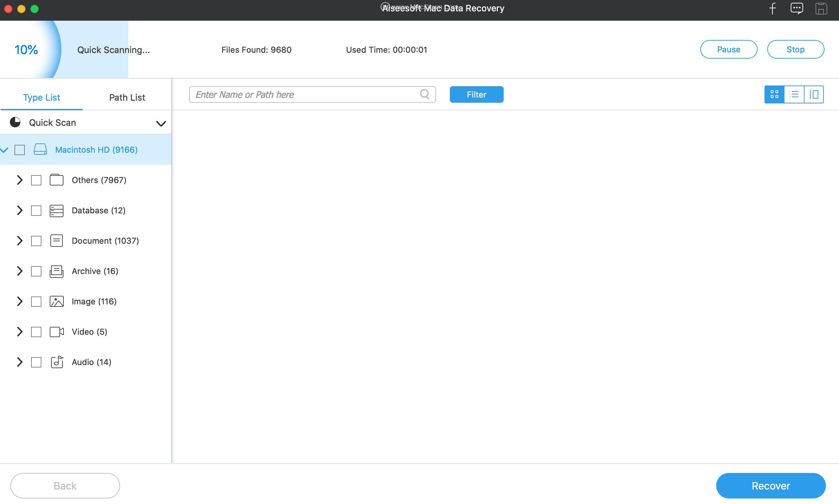Click the search magnifier icon
The image size is (839, 504).
coord(425,94)
